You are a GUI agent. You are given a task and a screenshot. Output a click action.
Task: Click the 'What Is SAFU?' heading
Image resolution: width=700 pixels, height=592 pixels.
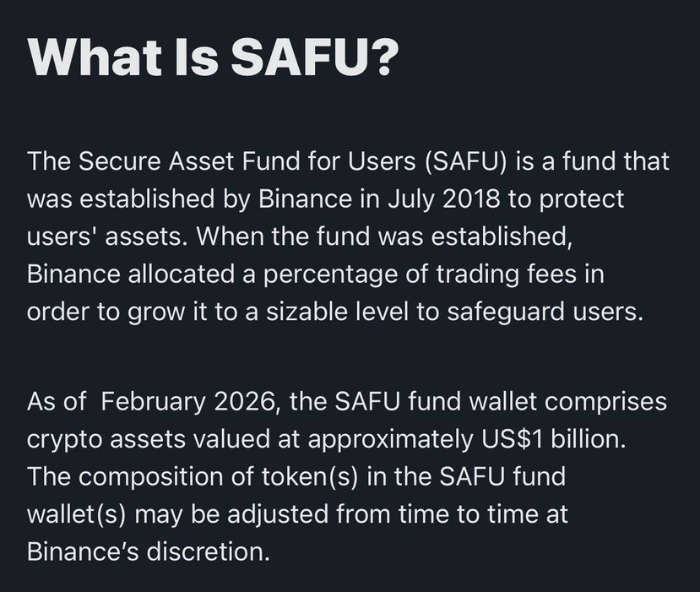213,57
